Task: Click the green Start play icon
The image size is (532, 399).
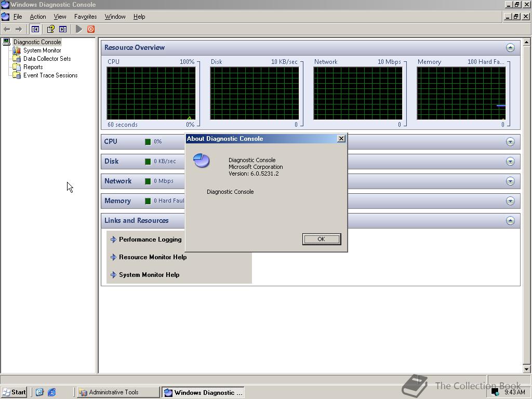Action: [79, 29]
